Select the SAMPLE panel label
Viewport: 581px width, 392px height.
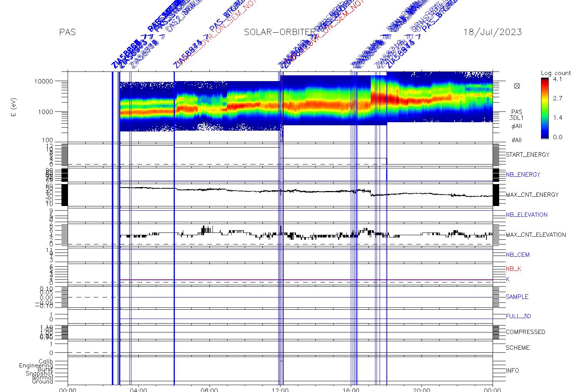(x=517, y=297)
